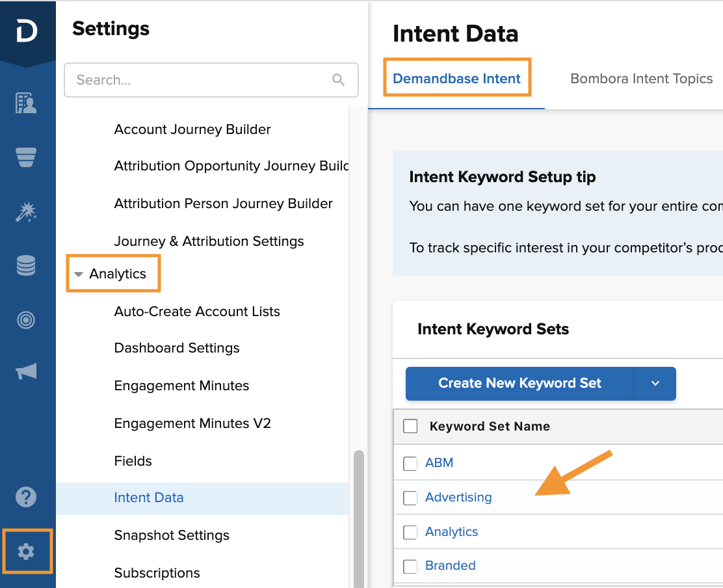Open the Analytics keyword set link

click(451, 531)
